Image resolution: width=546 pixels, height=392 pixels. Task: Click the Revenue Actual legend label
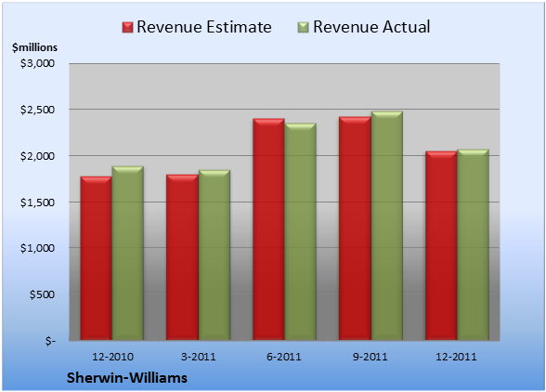point(371,27)
